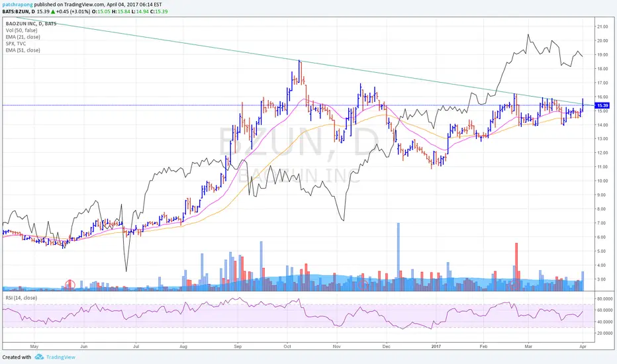Open the patchrapong author link

coord(17,5)
